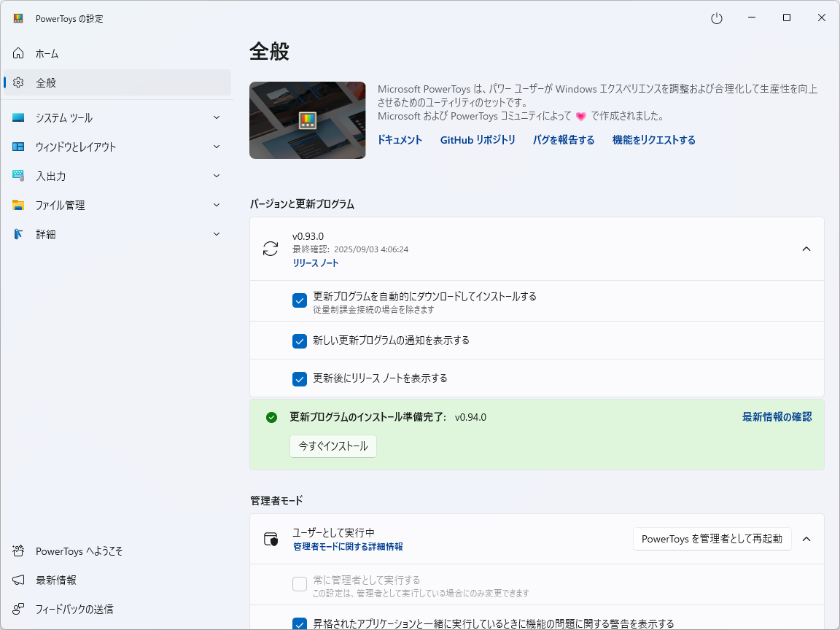Click the 今すぐインストール button
This screenshot has height=630, width=840.
coord(332,446)
